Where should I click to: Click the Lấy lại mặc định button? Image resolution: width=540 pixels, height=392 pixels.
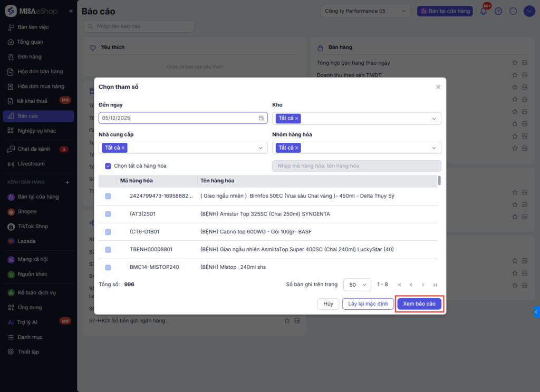[x=368, y=303]
